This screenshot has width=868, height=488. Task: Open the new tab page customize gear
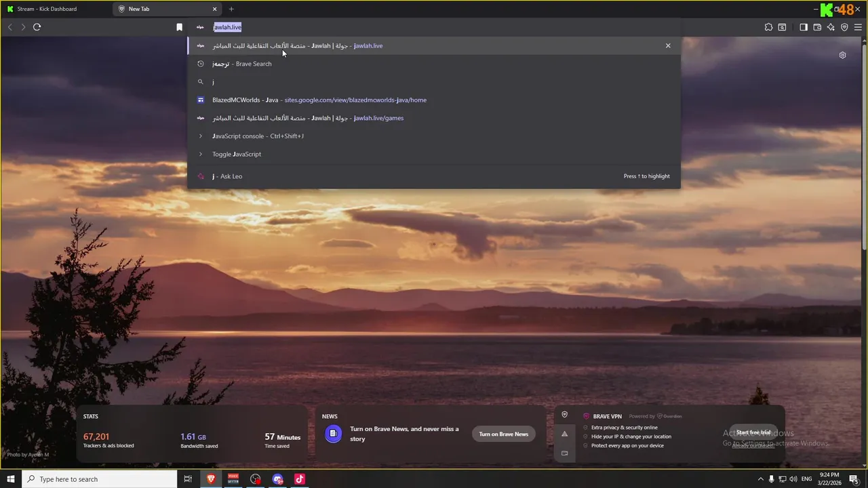pos(842,56)
